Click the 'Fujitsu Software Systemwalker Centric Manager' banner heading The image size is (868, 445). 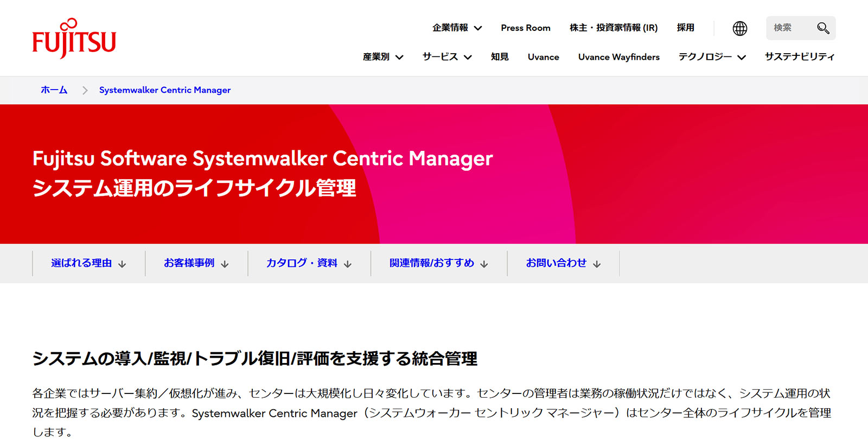pos(263,158)
